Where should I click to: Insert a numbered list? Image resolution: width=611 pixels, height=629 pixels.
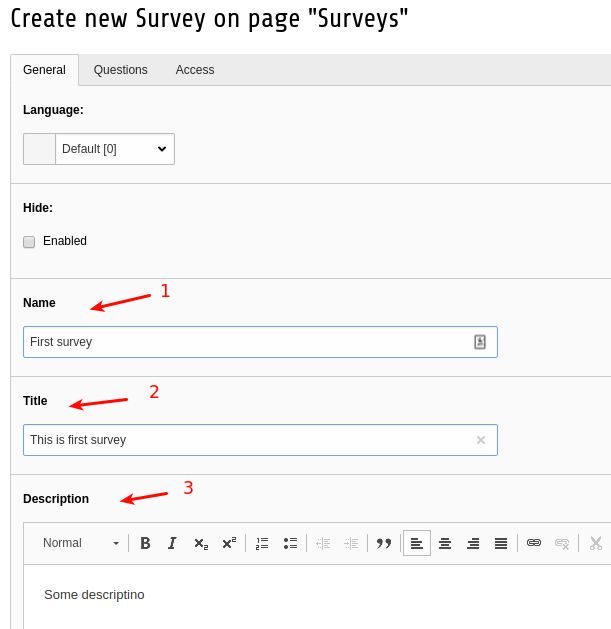[263, 543]
